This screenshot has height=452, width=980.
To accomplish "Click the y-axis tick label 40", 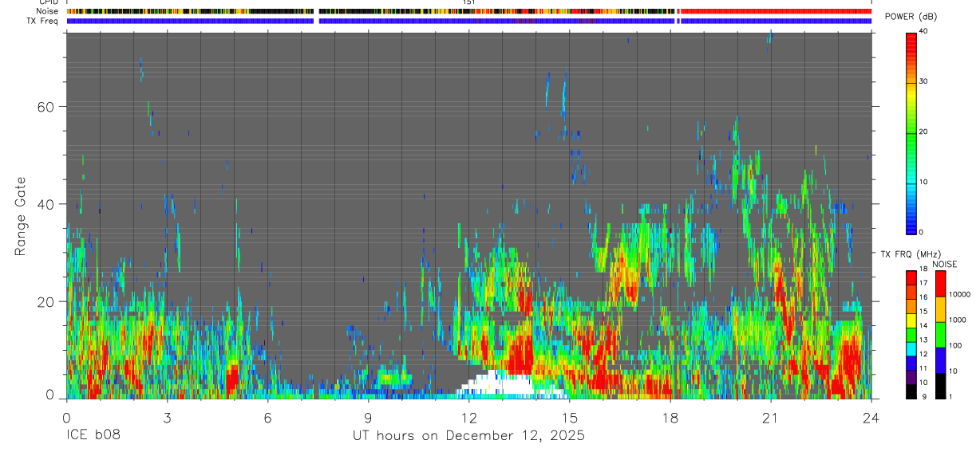I will [45, 204].
